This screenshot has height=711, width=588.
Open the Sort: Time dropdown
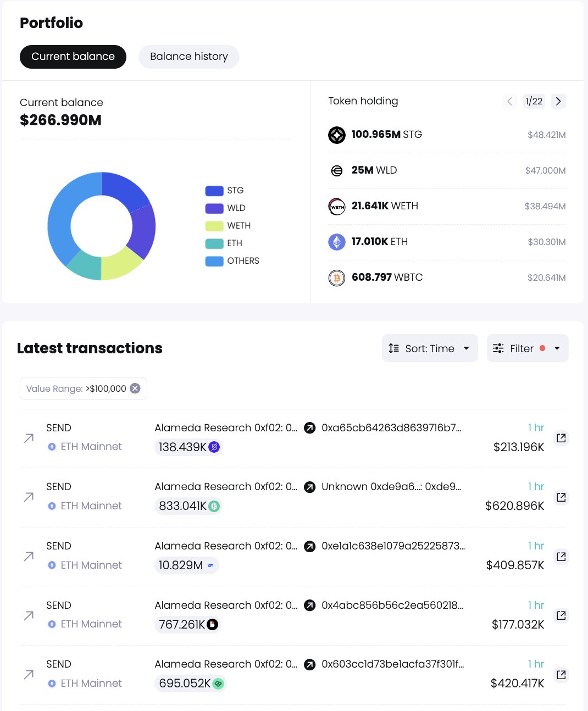[x=429, y=348]
